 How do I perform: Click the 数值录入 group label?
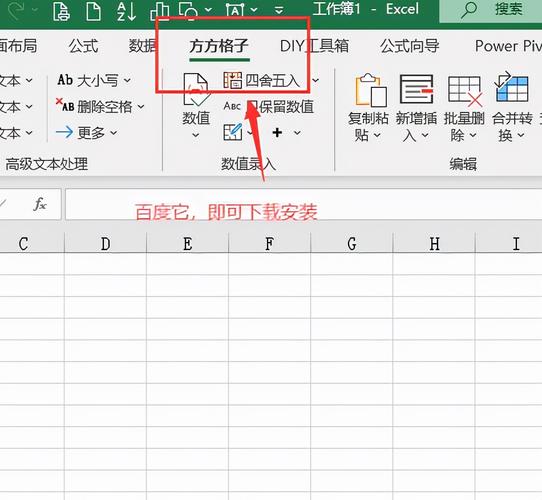coord(248,164)
